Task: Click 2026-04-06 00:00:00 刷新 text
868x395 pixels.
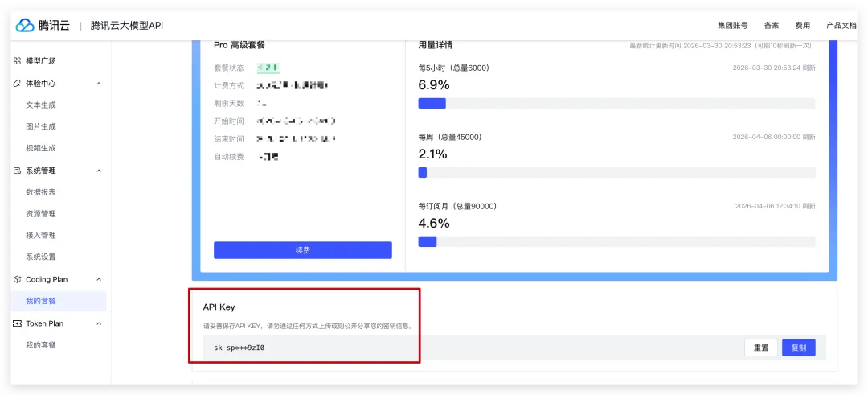Action: (774, 137)
